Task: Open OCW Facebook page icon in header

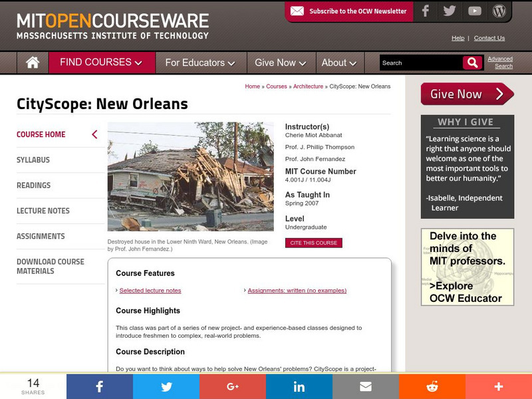Action: pyautogui.click(x=425, y=11)
